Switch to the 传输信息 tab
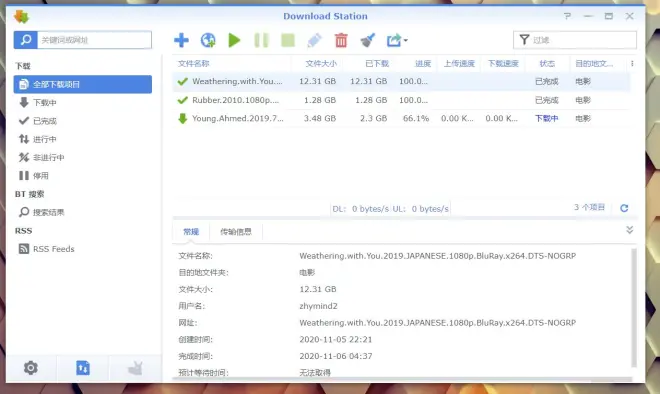 [236, 232]
